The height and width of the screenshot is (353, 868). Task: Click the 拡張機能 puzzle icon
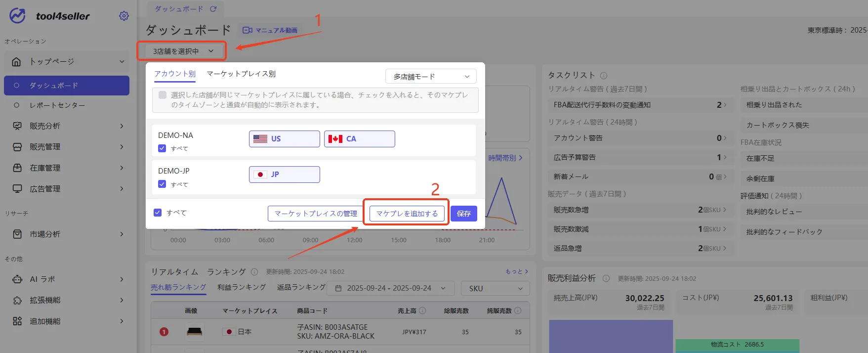click(17, 301)
